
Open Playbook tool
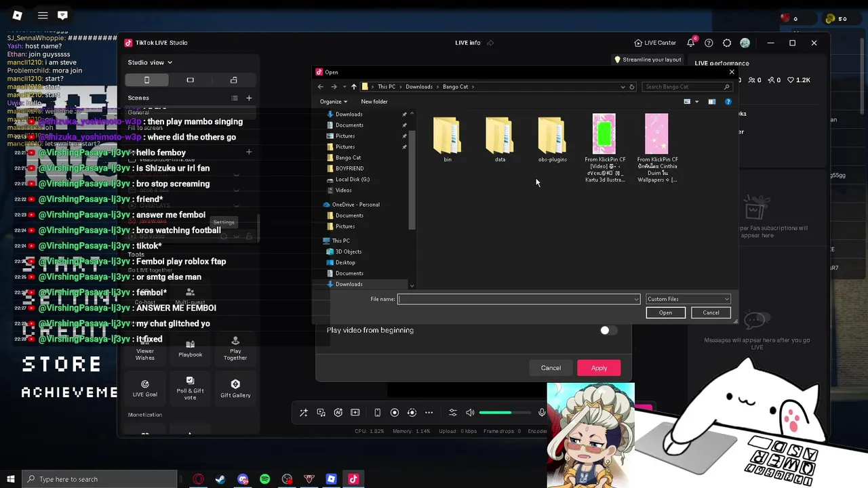click(x=190, y=348)
